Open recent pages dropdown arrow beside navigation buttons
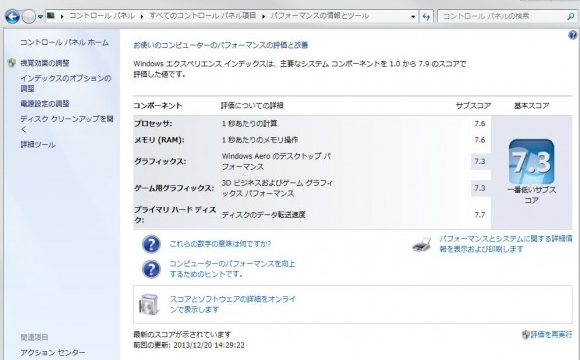 click(40, 17)
